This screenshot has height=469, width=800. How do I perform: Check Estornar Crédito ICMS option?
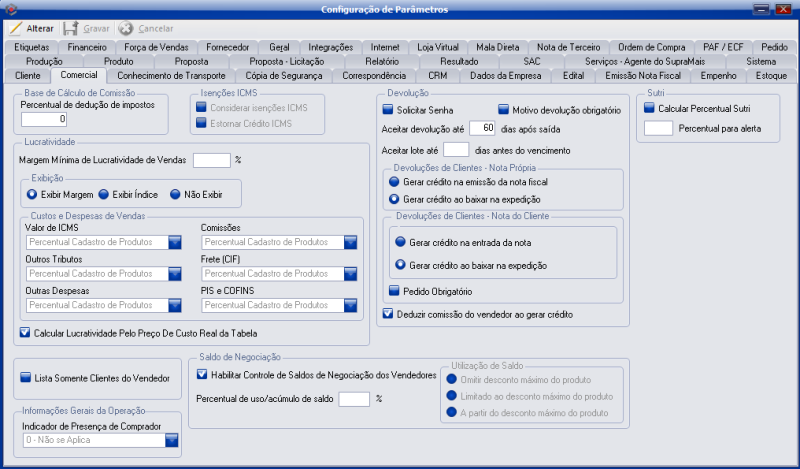click(x=201, y=123)
